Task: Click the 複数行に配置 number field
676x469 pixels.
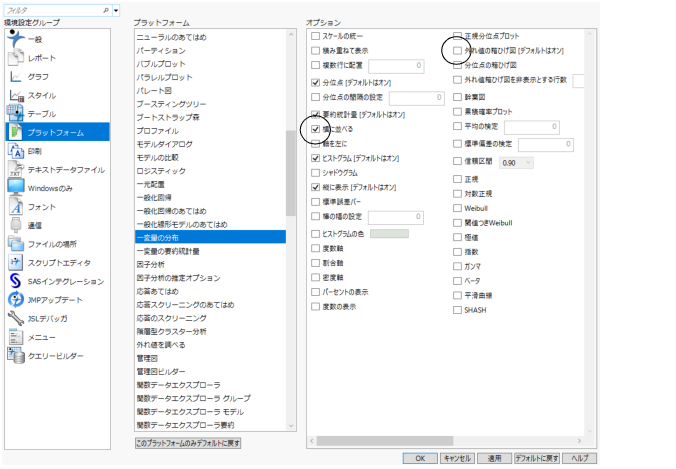Action: coord(396,66)
